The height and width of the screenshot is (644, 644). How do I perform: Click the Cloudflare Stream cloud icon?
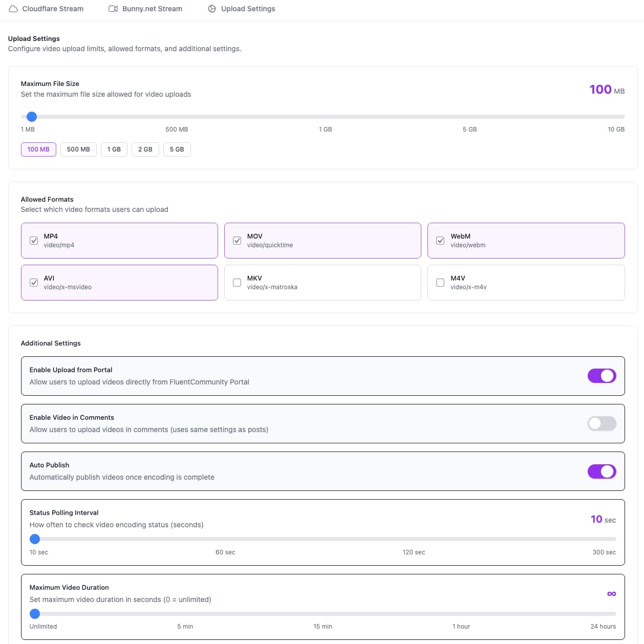tap(13, 8)
